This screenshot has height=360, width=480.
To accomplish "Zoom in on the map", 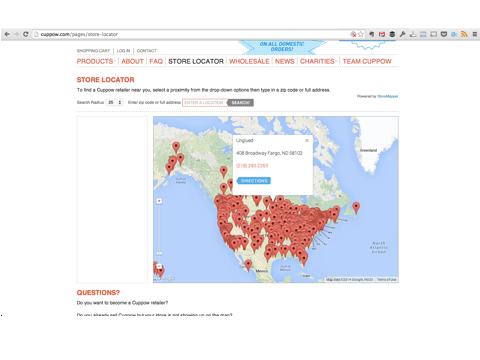I will click(x=159, y=201).
